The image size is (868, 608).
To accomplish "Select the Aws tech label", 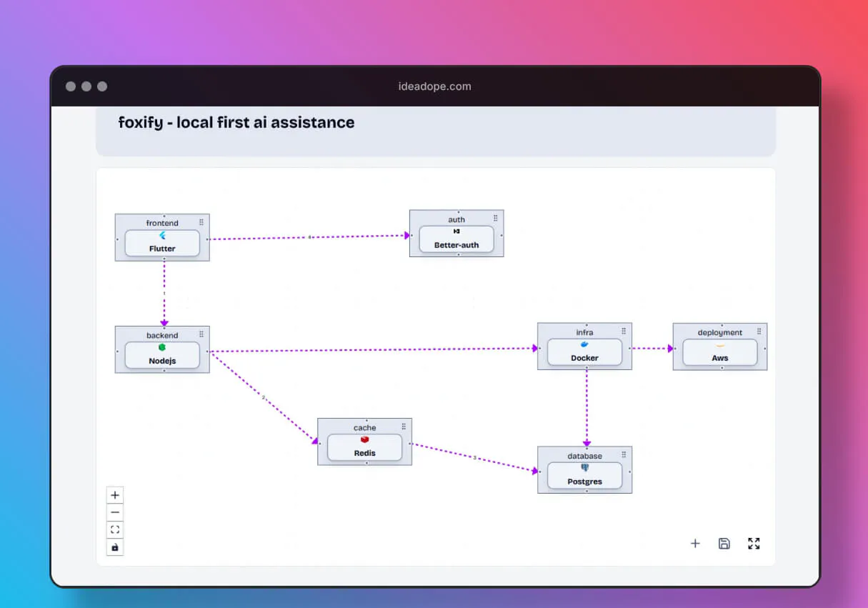I will 720,358.
